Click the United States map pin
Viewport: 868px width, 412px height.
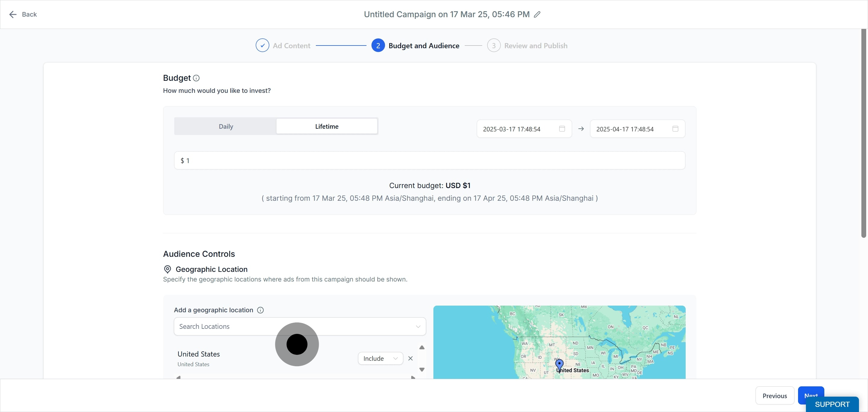559,365
